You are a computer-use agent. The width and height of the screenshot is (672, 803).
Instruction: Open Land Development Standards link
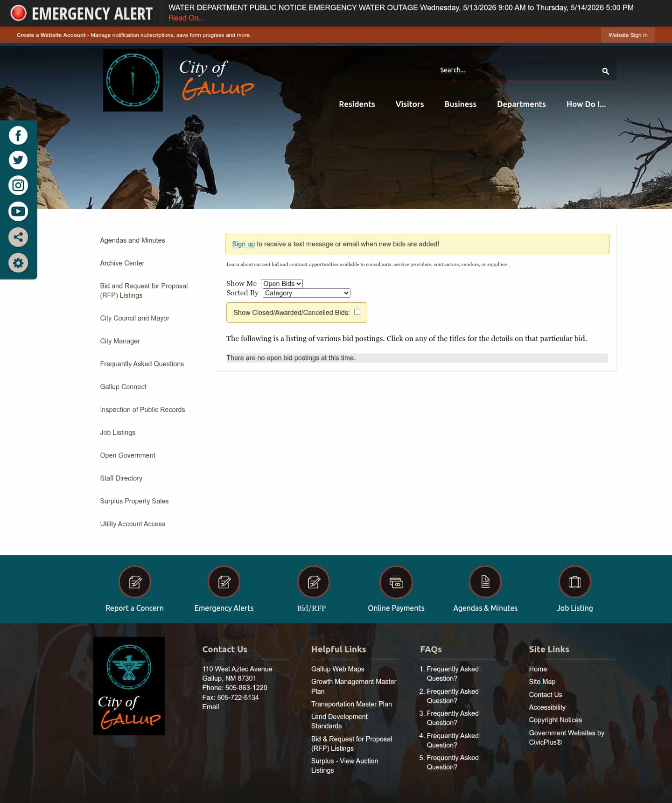tap(339, 721)
